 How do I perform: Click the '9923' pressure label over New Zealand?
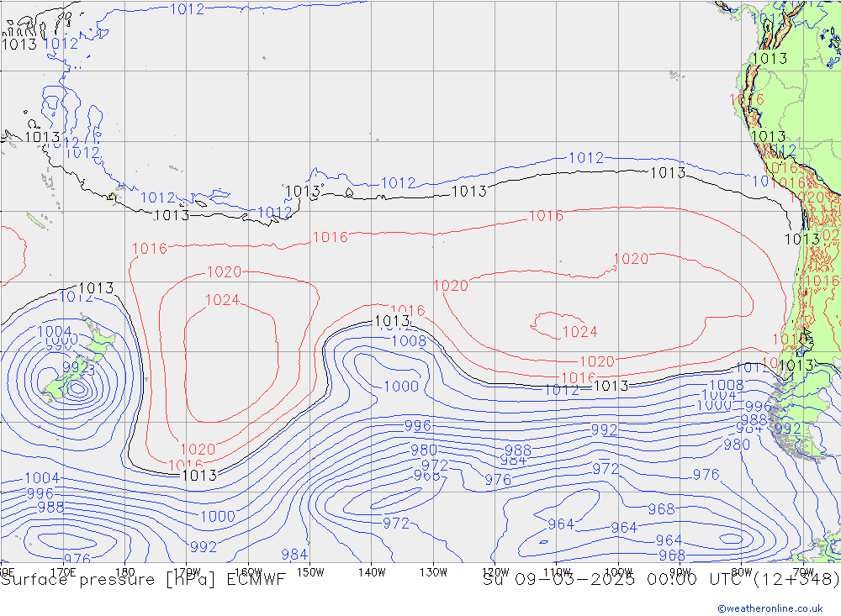pyautogui.click(x=79, y=368)
